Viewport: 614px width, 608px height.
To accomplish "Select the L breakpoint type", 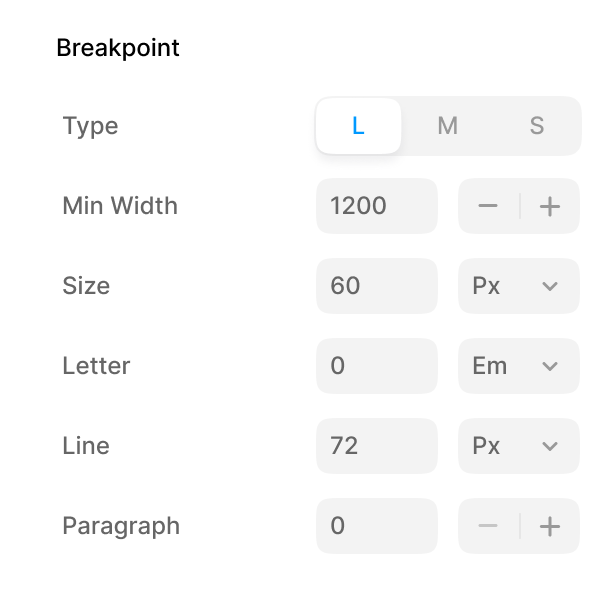I will pos(358,126).
